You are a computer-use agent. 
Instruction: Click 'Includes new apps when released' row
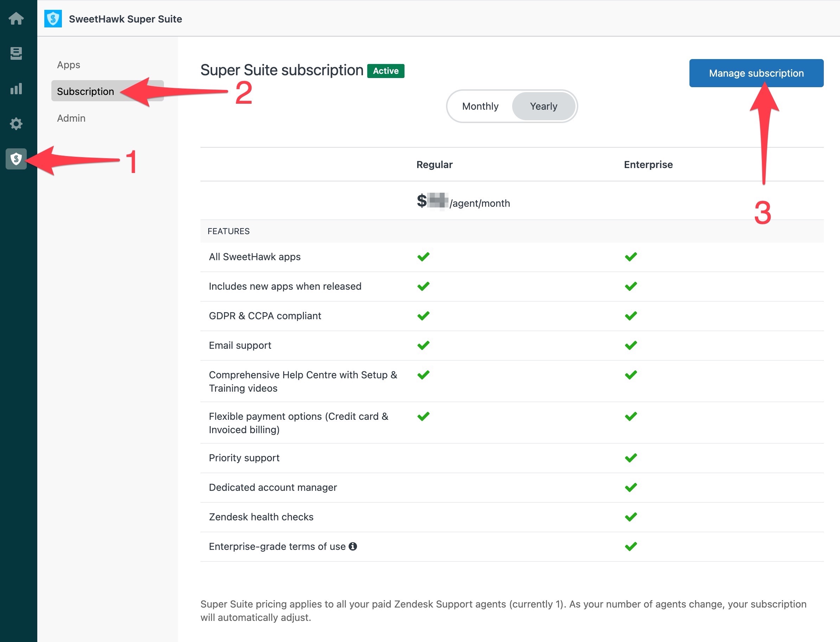pos(512,286)
